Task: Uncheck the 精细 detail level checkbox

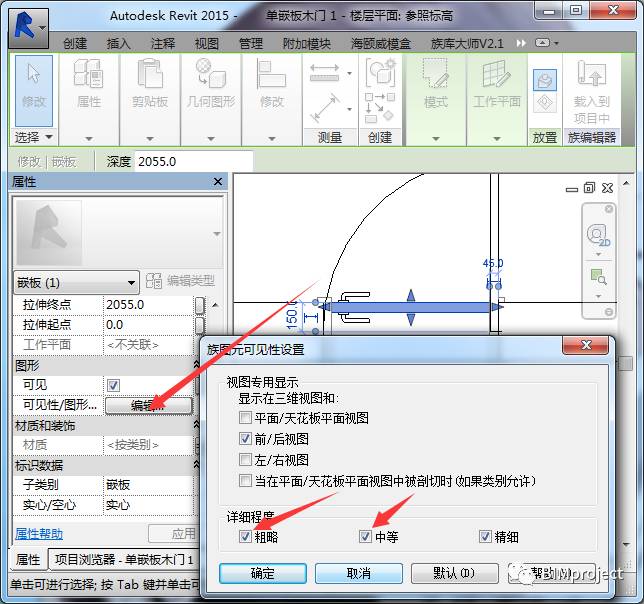Action: 485,536
